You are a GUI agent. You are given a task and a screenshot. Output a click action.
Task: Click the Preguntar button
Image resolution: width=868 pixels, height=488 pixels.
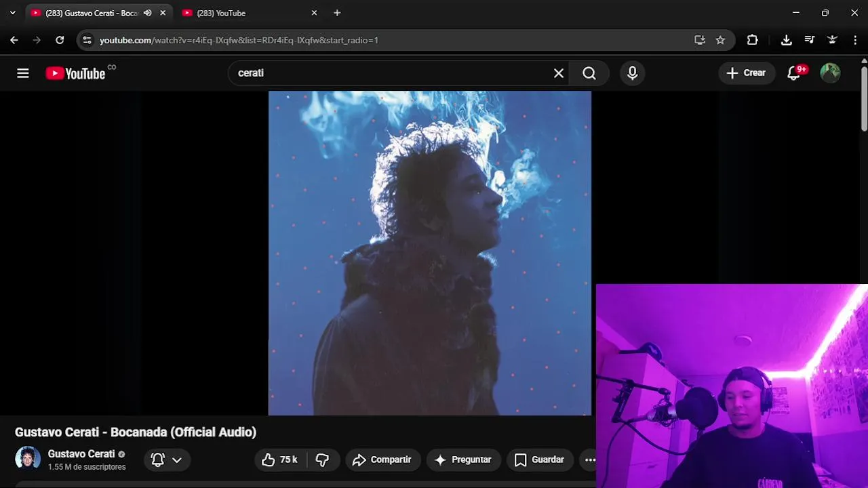coord(463,460)
